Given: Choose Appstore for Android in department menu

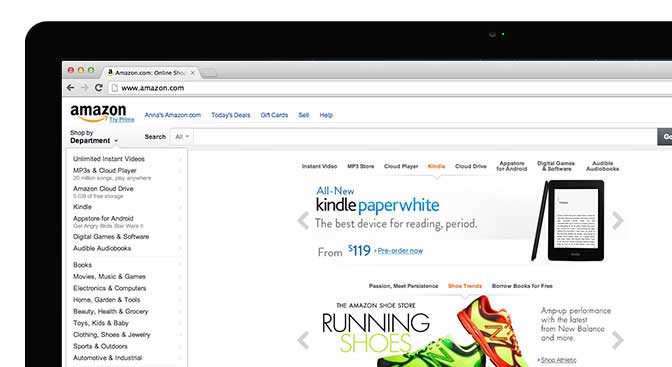Looking at the screenshot, I should coord(103,218).
